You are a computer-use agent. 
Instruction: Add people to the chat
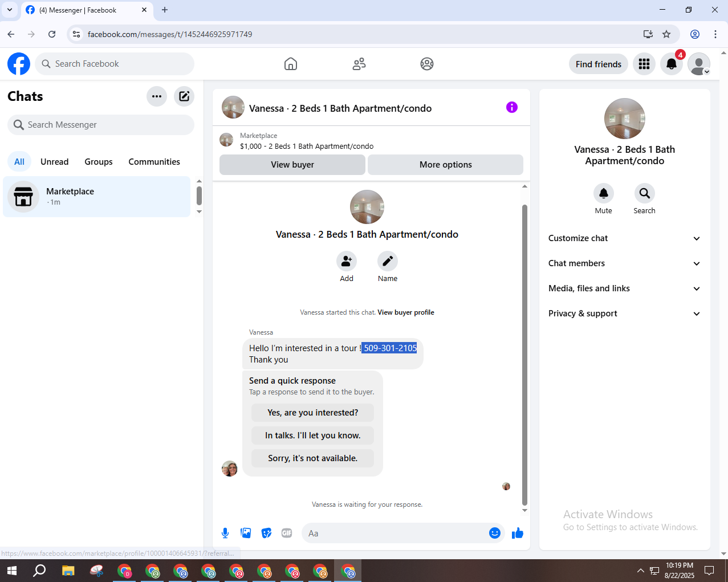click(347, 261)
